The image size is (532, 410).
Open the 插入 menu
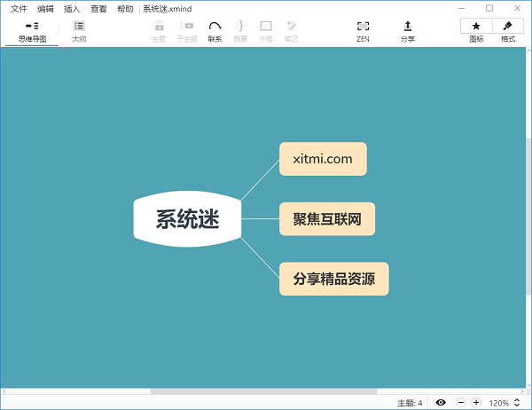[x=72, y=9]
